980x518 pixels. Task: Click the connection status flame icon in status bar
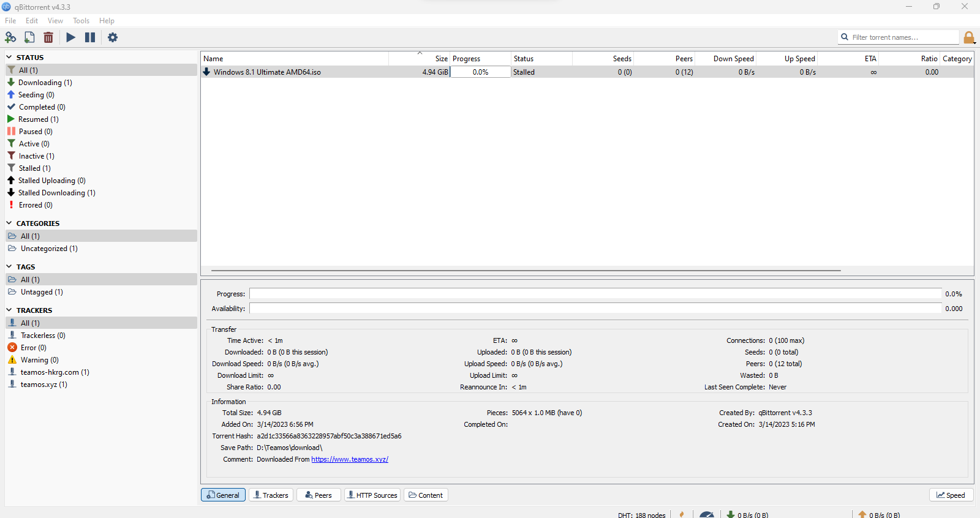(x=682, y=514)
